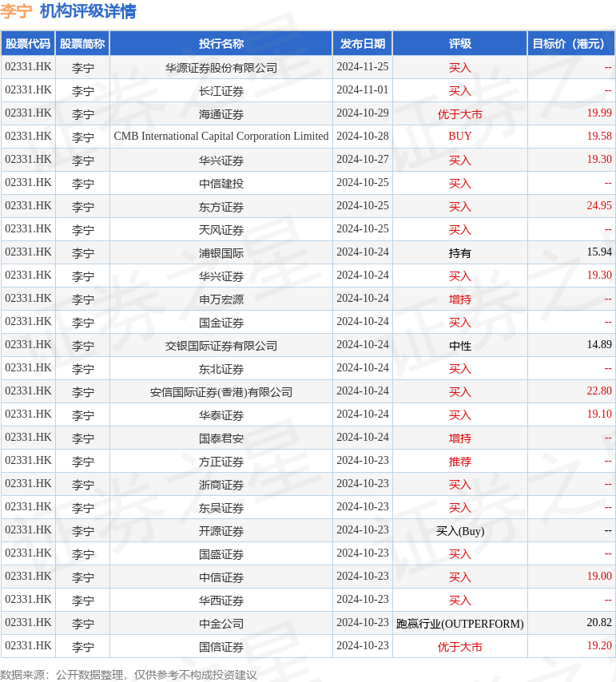Click the target price 19.58
This screenshot has height=682, width=616.
click(x=599, y=136)
